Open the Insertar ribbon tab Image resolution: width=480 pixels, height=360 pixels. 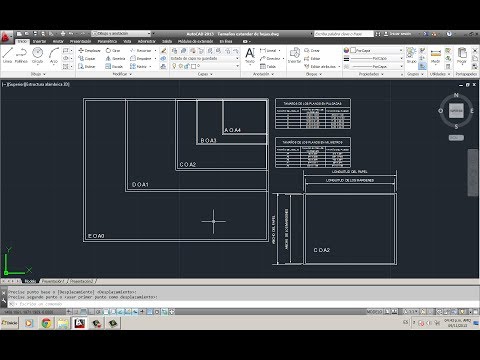tap(39, 41)
